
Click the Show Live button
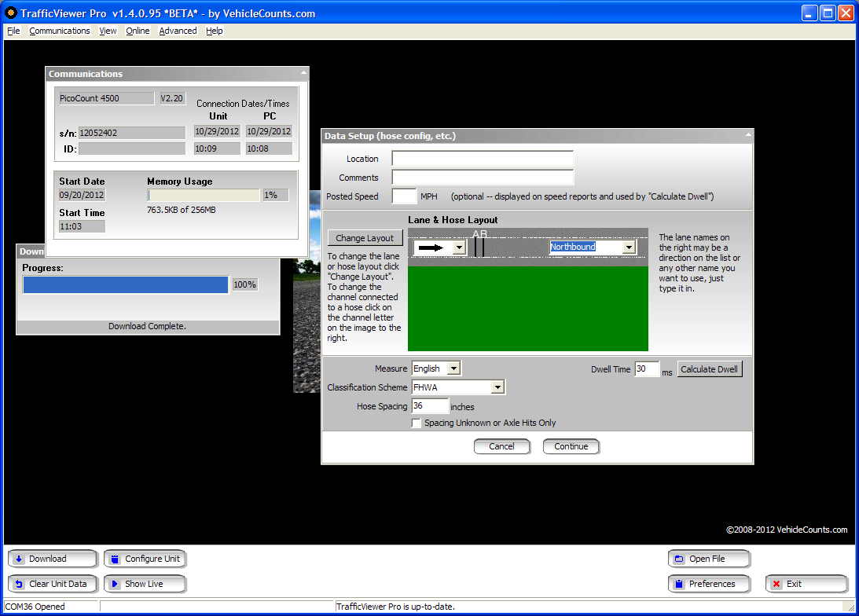point(145,585)
